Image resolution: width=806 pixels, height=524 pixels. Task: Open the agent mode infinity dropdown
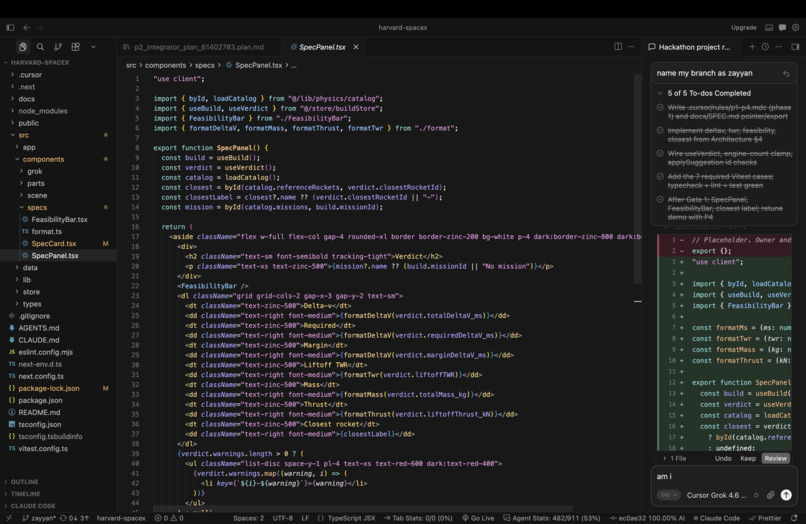669,495
